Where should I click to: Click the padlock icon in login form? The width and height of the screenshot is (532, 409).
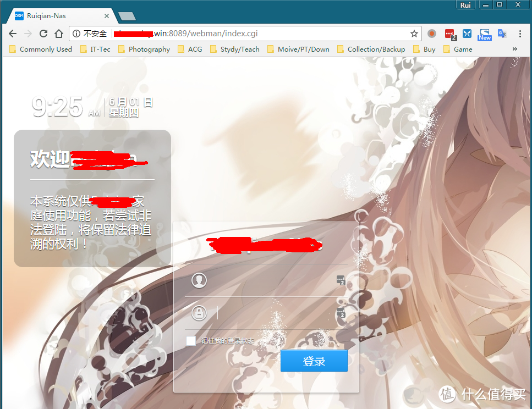point(199,313)
